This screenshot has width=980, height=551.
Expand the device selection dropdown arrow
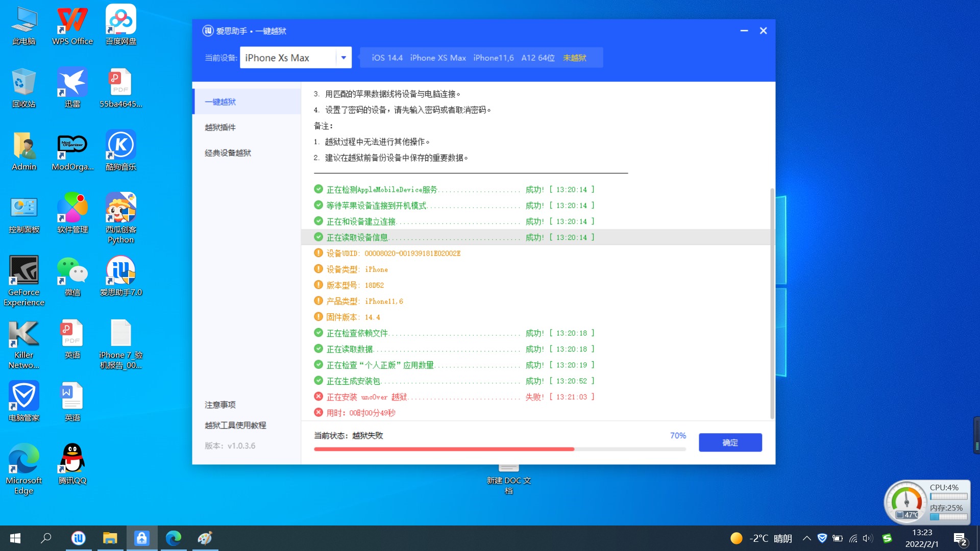click(x=344, y=58)
